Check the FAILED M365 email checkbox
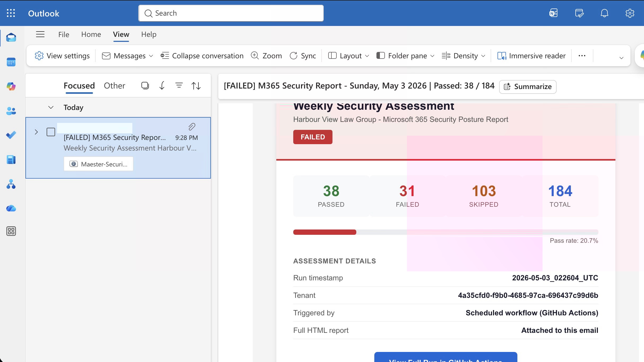 (51, 132)
